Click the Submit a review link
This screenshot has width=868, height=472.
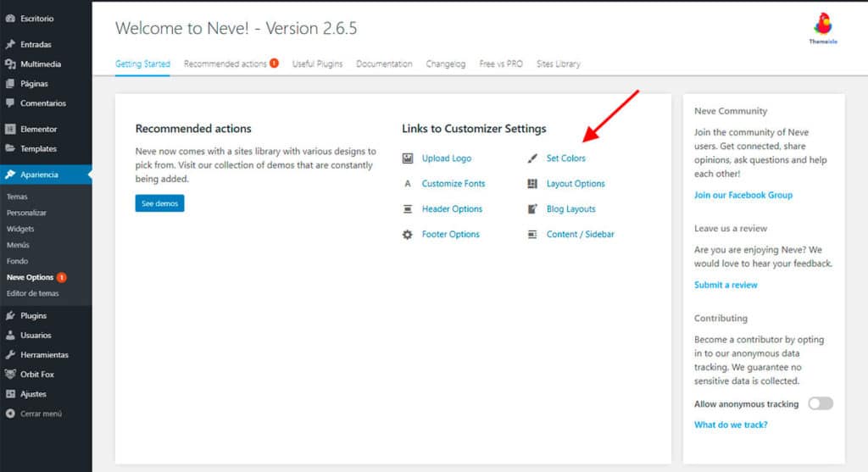tap(726, 285)
